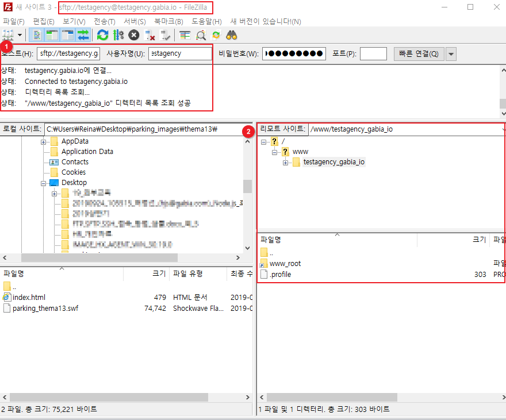Open the quick connect history dropdown
Image resolution: width=506 pixels, height=420 pixels.
point(451,54)
